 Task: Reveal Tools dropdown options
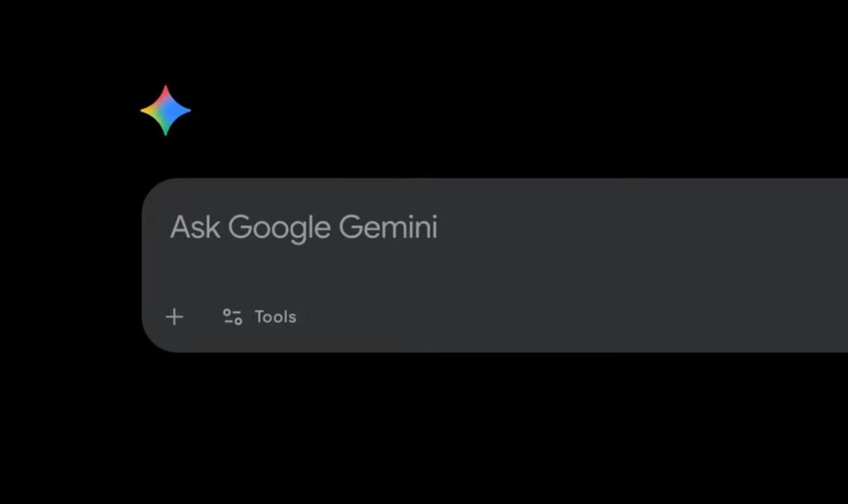[x=261, y=316]
